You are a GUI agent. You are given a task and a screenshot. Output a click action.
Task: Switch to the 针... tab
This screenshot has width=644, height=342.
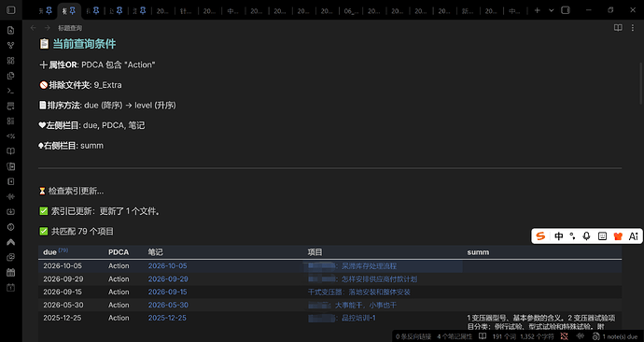coord(186,11)
